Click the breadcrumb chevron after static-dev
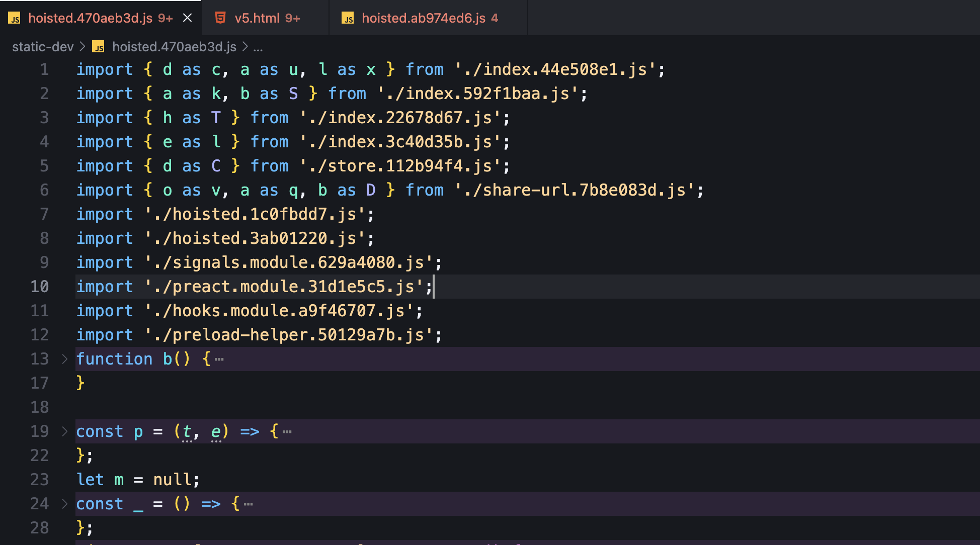980x545 pixels. point(82,47)
